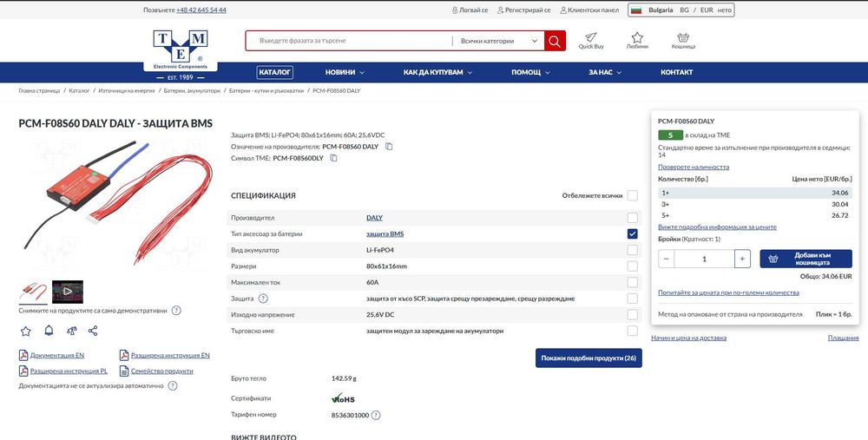Call phone number +48 42 645 54 44
868x440 pixels.
[201, 10]
